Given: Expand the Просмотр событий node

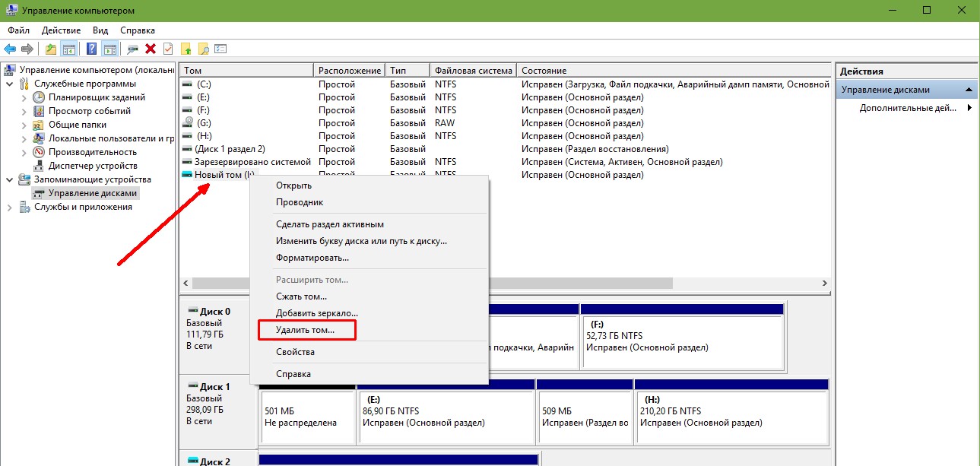Looking at the screenshot, I should (x=24, y=111).
